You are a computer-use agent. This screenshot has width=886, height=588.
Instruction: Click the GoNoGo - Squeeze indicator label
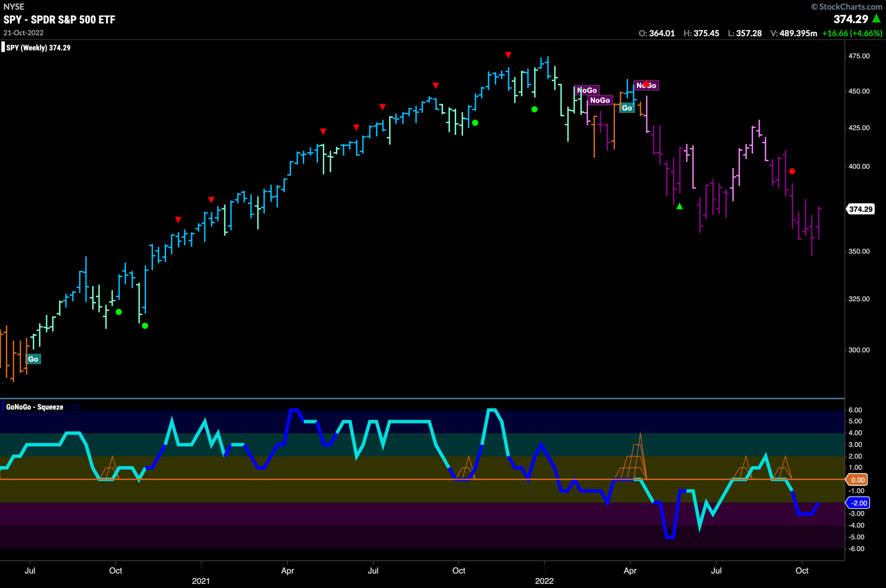click(35, 407)
